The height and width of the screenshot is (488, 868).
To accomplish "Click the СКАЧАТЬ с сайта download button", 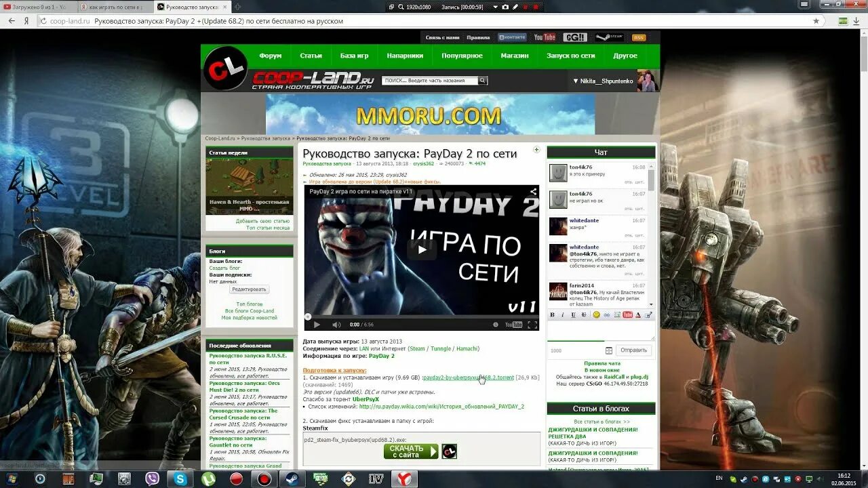I will click(411, 451).
